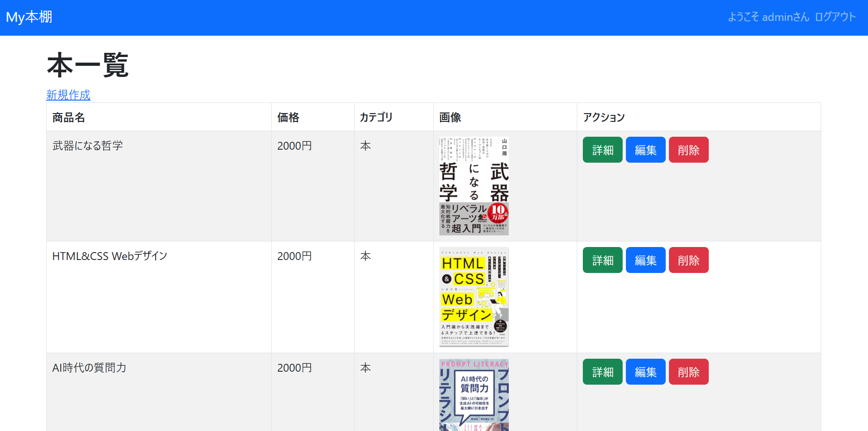Click the 価格 column header
This screenshot has height=431, width=868.
tap(288, 117)
